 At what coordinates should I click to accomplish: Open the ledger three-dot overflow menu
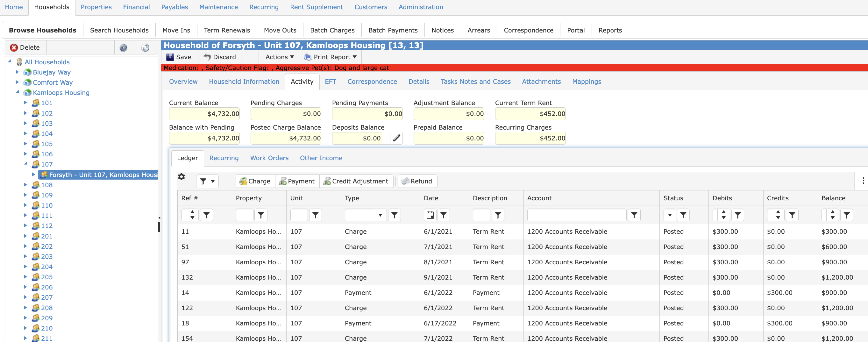[x=863, y=181]
